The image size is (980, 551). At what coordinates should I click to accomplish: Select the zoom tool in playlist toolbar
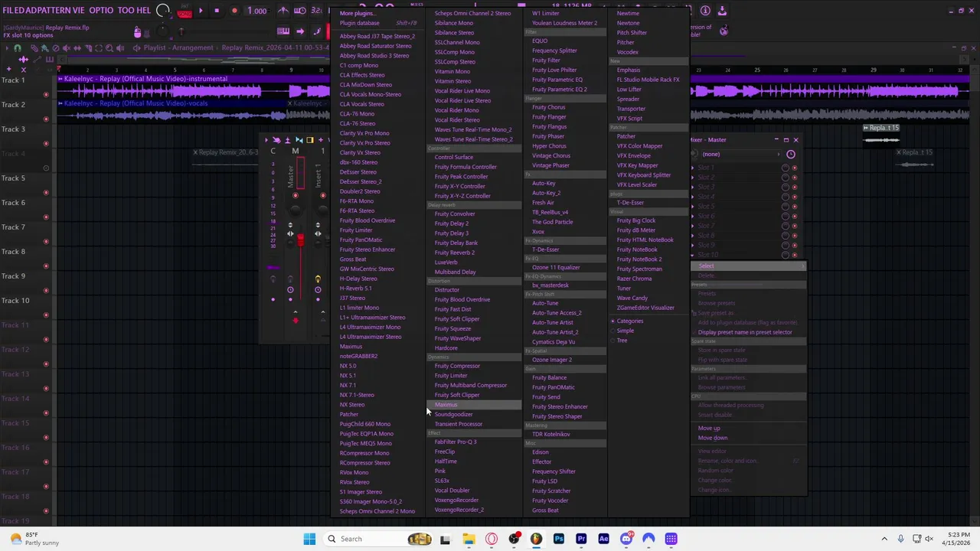coord(109,48)
